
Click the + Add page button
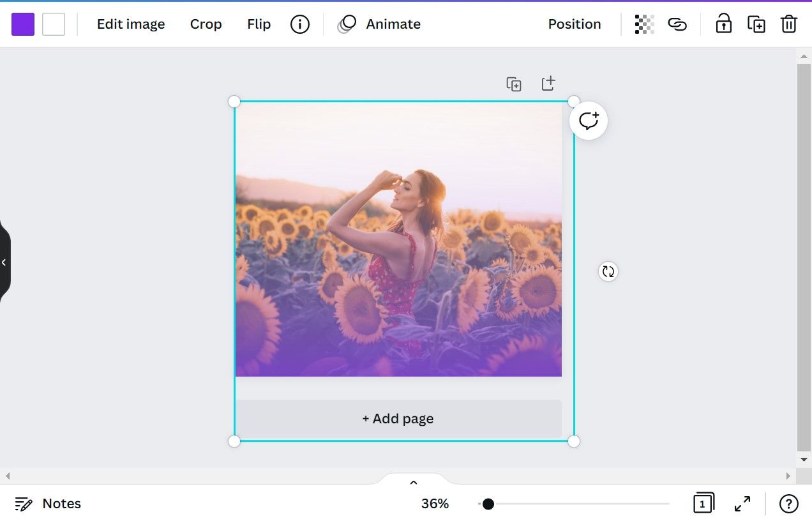click(398, 419)
